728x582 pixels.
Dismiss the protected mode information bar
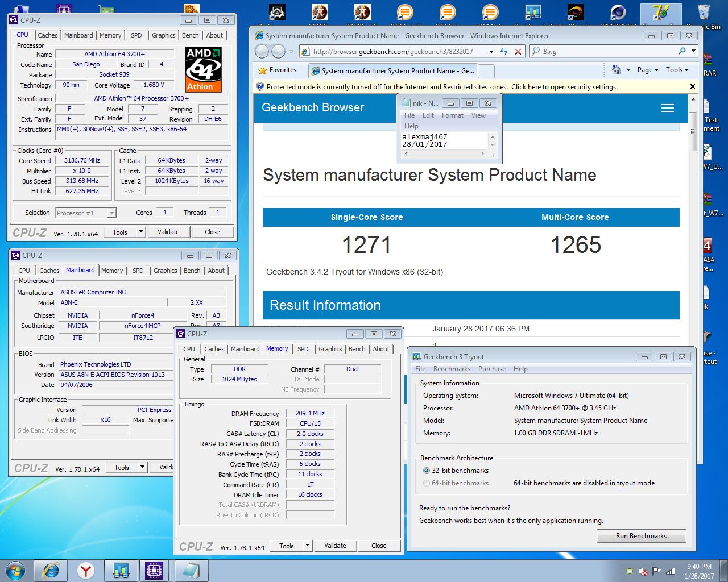pos(692,86)
